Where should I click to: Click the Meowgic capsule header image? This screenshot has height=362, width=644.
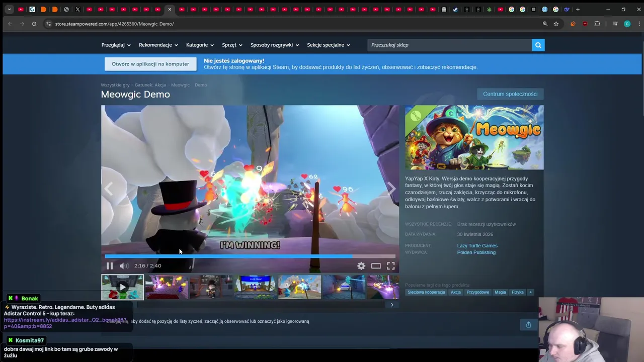tap(474, 137)
